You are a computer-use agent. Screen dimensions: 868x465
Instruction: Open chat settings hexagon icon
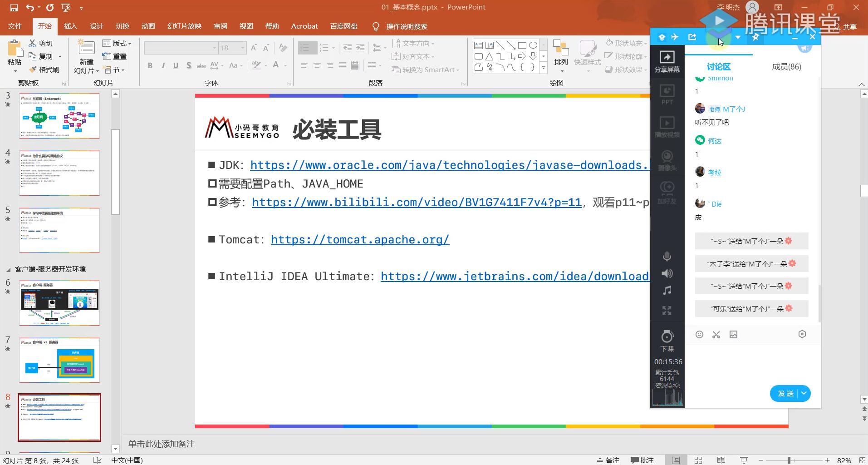click(802, 334)
